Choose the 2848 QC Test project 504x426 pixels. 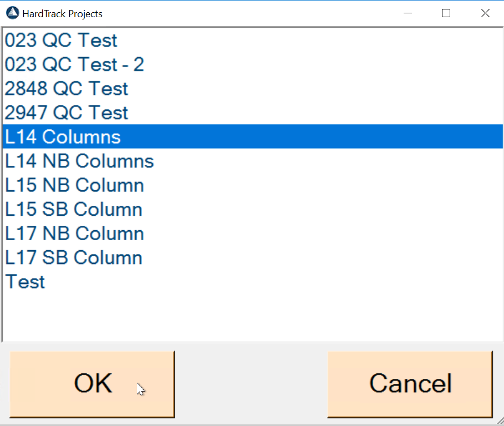pos(67,89)
